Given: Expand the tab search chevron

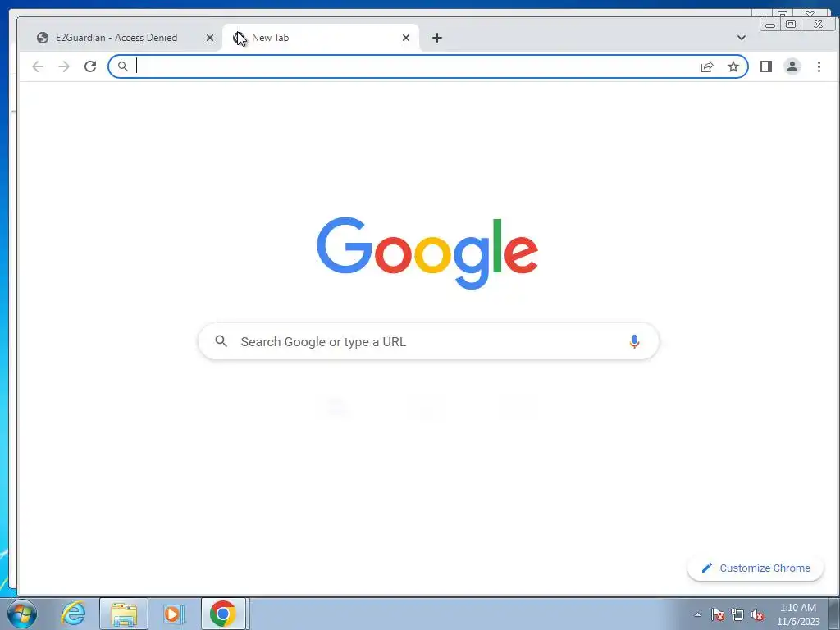Looking at the screenshot, I should click(741, 38).
